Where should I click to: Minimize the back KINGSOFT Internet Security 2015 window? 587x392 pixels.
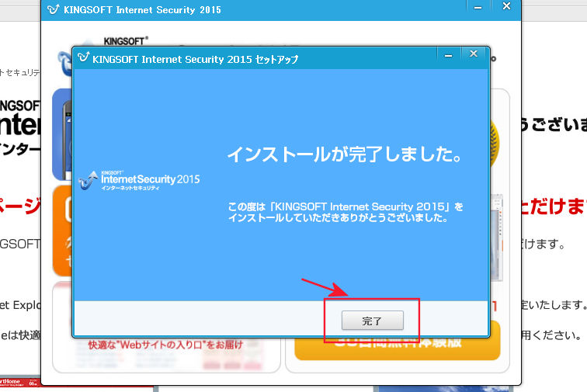(x=478, y=6)
